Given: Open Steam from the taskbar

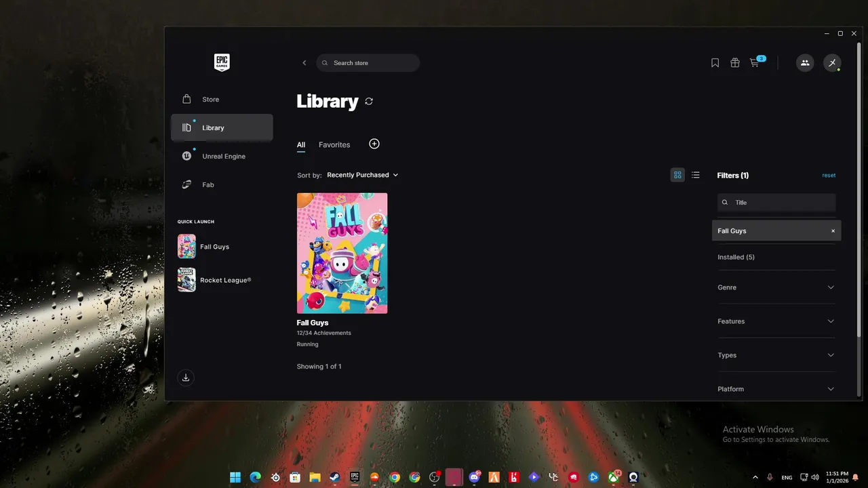Looking at the screenshot, I should (x=334, y=477).
